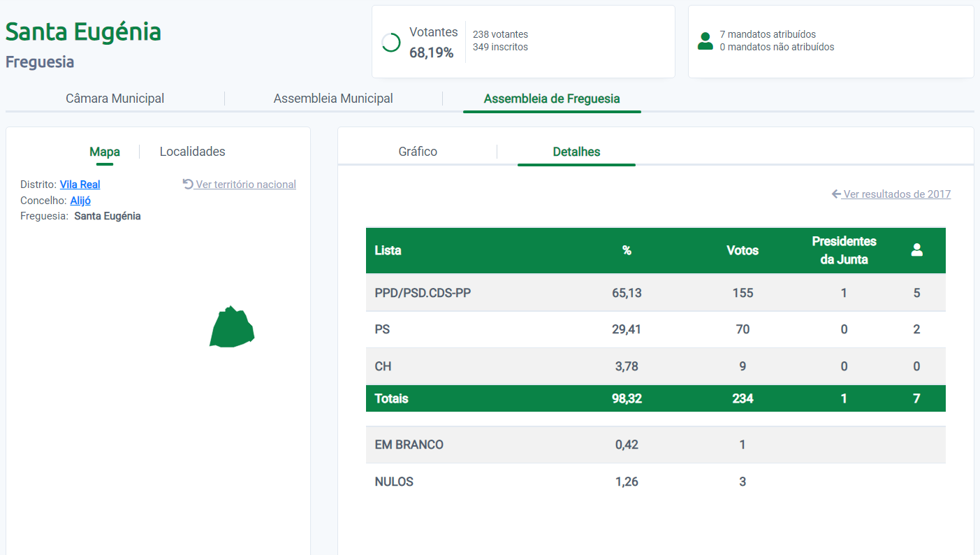The width and height of the screenshot is (980, 555).
Task: Click the Votos column header
Action: tap(742, 250)
